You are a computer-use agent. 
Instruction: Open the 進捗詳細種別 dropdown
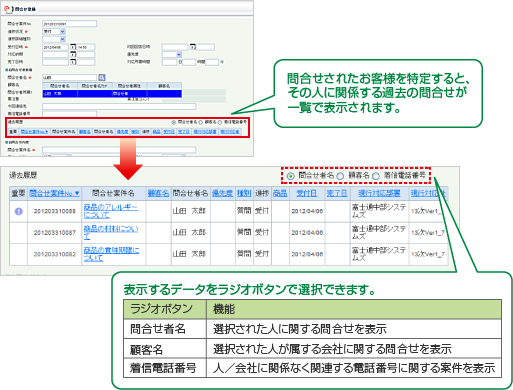point(54,39)
